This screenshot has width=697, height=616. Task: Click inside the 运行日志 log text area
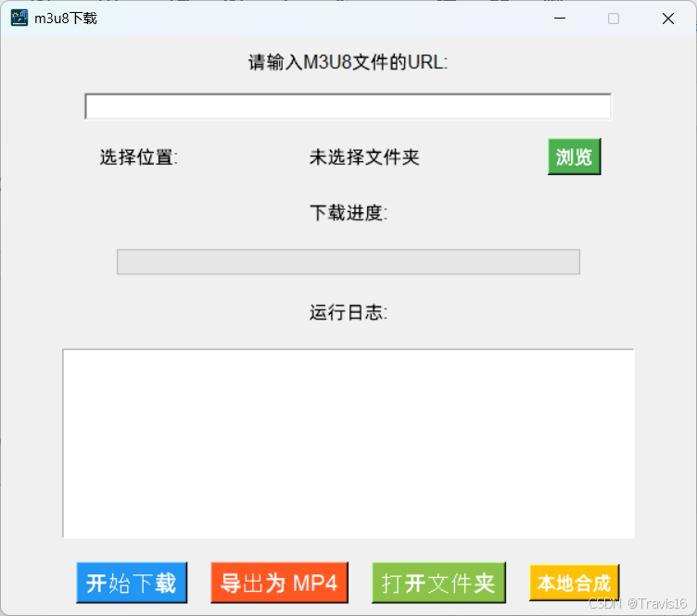pyautogui.click(x=348, y=444)
